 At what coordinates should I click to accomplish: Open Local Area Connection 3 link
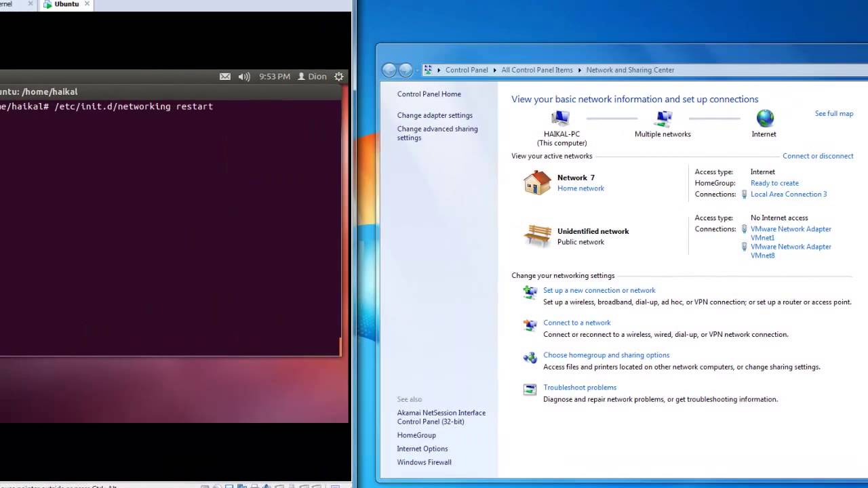tap(789, 194)
